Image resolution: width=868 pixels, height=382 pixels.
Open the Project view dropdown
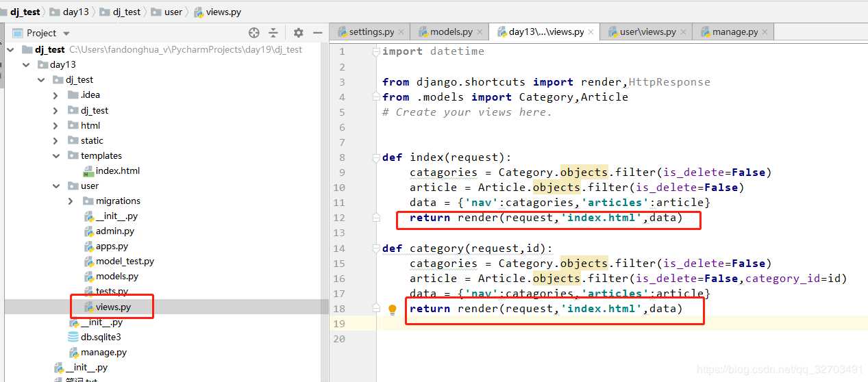(66, 33)
